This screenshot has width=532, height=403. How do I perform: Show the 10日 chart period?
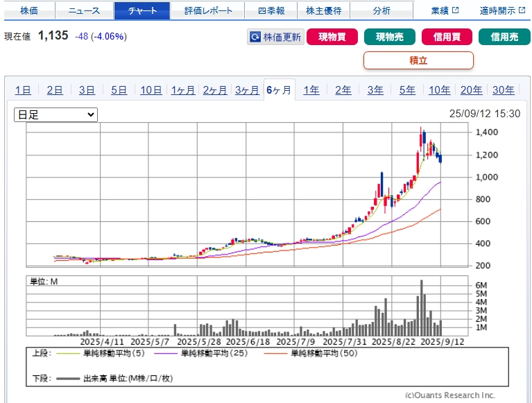(151, 90)
